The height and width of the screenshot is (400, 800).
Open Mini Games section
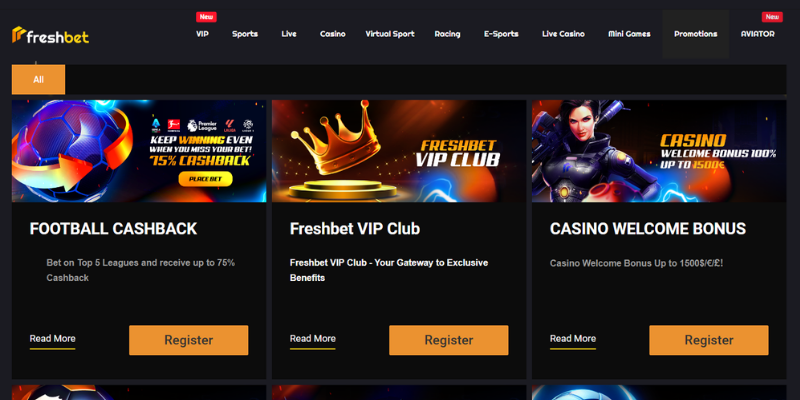click(629, 34)
